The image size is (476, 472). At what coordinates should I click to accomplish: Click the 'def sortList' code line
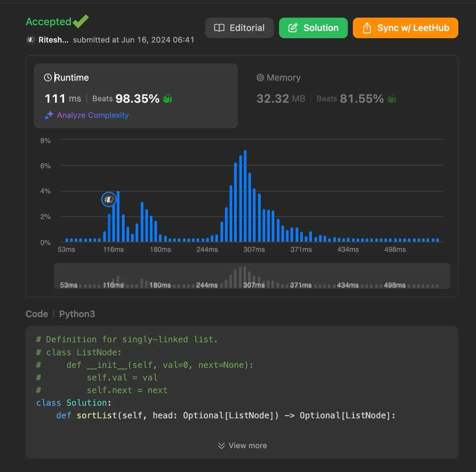click(226, 415)
